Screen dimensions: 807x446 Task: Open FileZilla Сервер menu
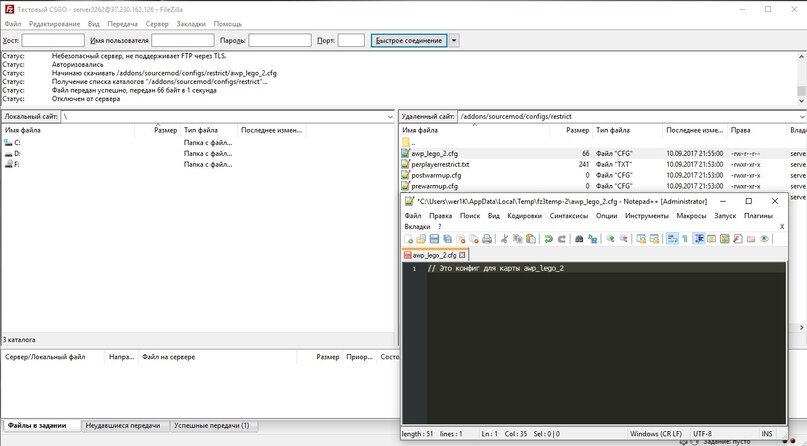[157, 24]
